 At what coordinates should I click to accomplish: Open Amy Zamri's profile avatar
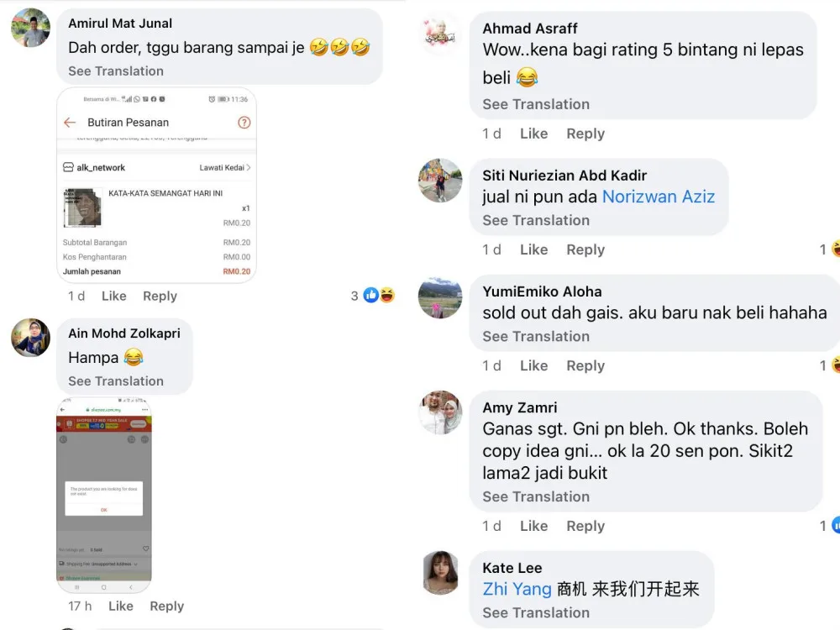pos(440,412)
